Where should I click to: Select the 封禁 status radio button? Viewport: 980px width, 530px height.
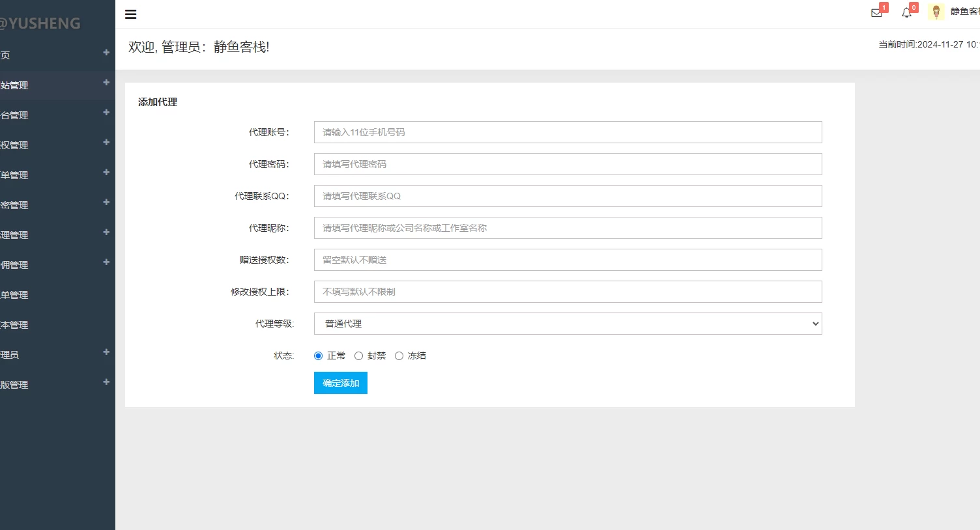(359, 356)
